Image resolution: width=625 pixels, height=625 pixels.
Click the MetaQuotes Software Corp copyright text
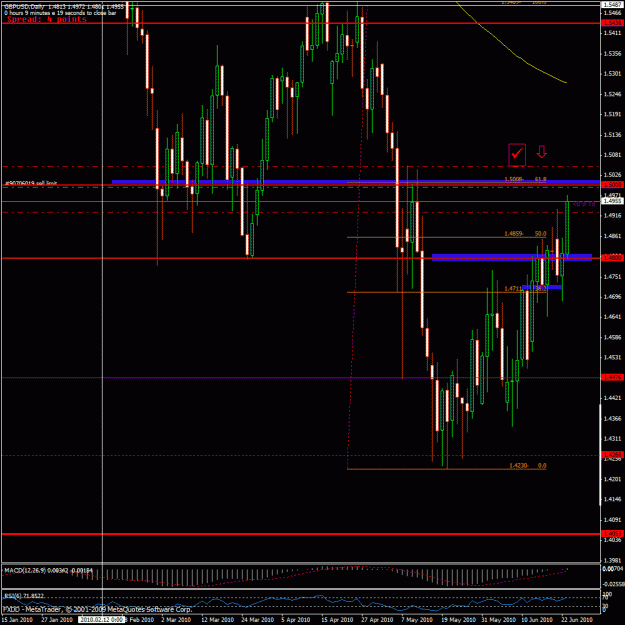click(x=98, y=610)
